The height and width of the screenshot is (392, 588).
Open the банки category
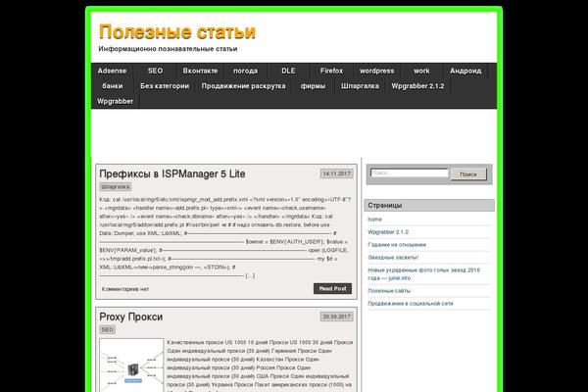113,86
